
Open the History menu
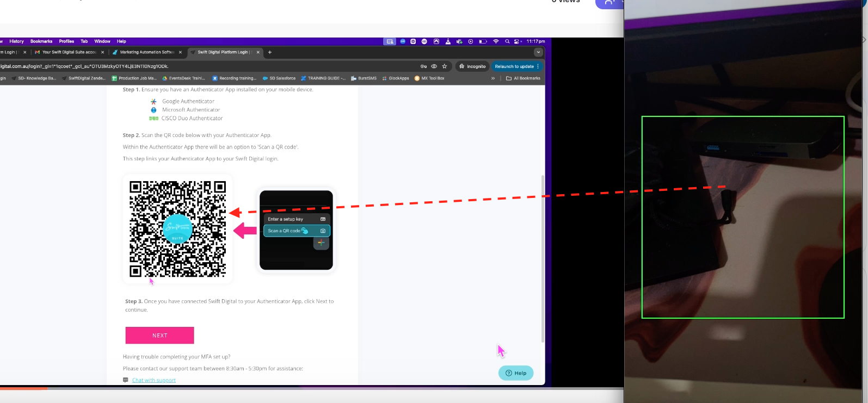click(x=16, y=41)
